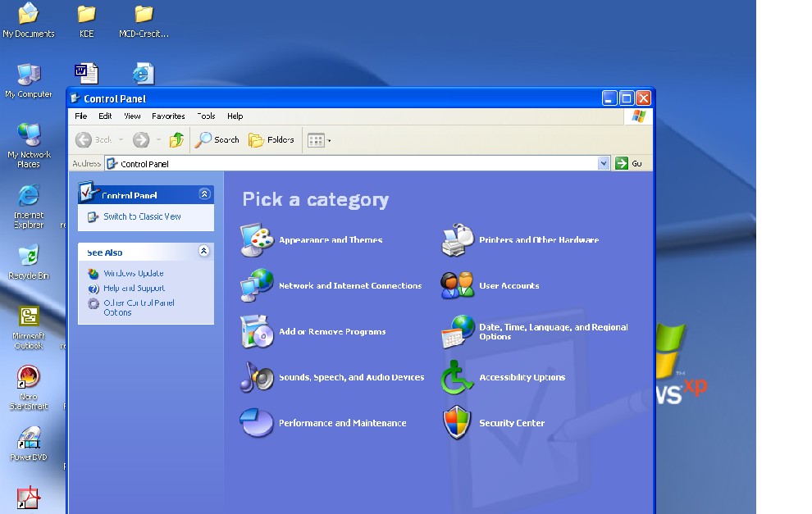Collapse the Control Panel sidebar section
Screen dimensions: 812x514
coord(204,194)
